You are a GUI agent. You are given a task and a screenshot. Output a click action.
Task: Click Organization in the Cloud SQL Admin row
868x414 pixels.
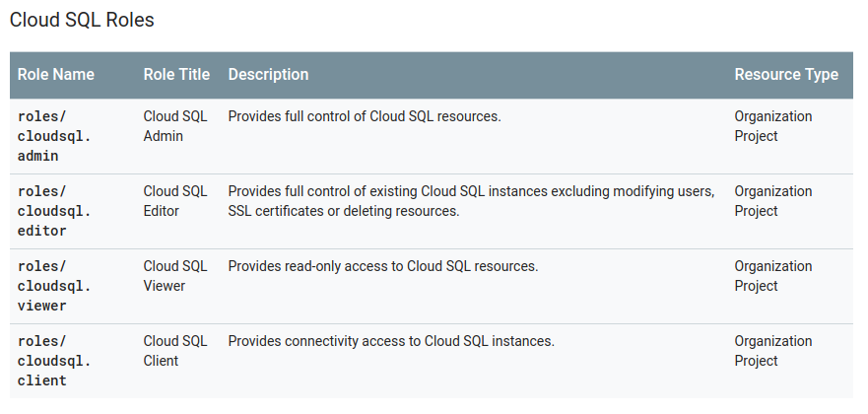773,116
